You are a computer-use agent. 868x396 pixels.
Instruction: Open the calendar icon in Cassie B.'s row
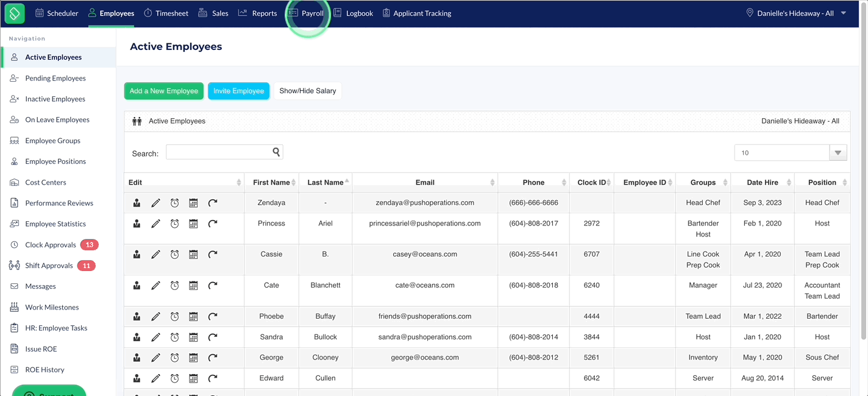(x=193, y=255)
